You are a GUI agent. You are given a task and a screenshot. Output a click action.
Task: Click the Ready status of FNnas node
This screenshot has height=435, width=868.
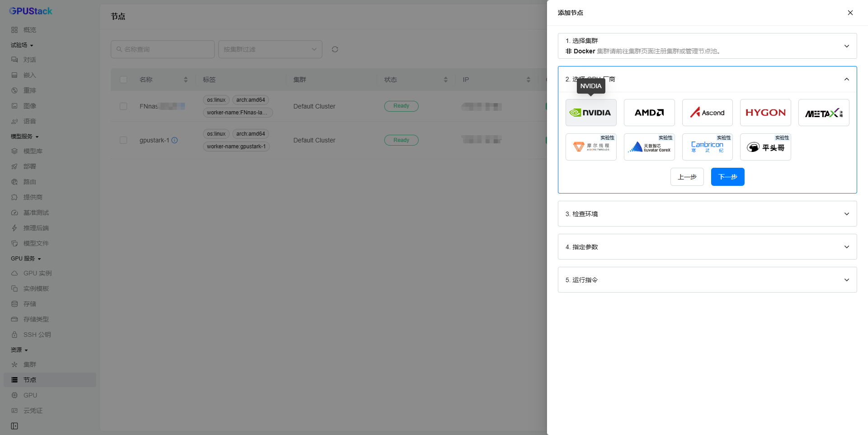click(x=401, y=106)
